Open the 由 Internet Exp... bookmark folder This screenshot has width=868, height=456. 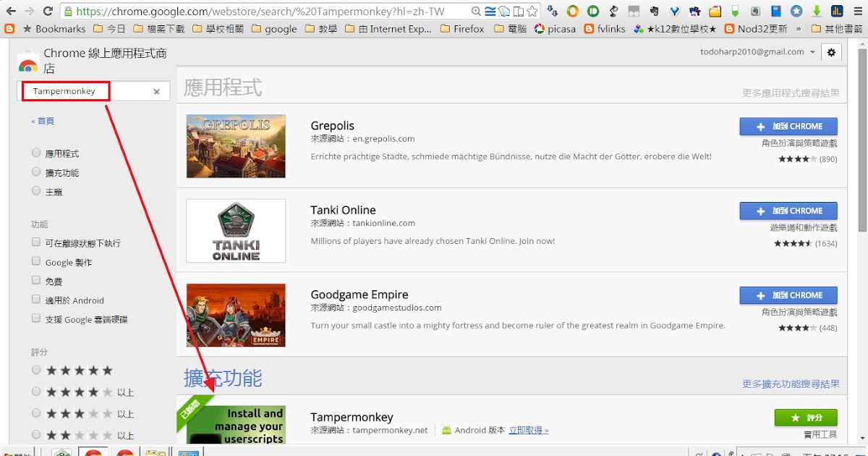(388, 29)
